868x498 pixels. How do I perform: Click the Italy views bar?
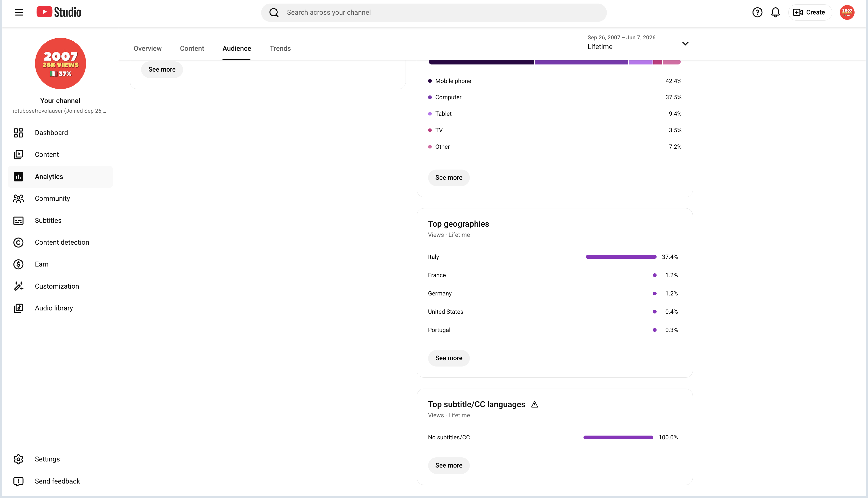click(621, 257)
